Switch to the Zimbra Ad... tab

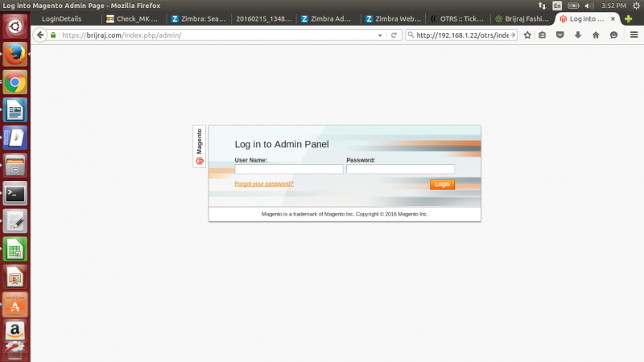tap(328, 19)
